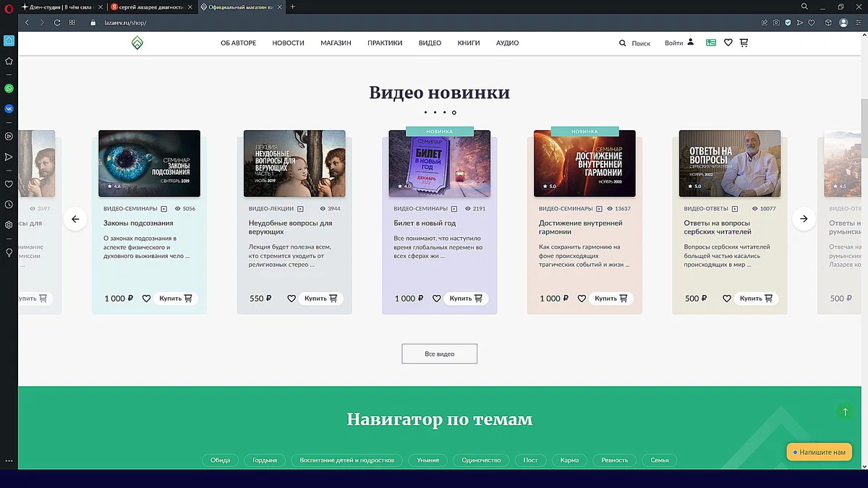868x488 pixels.
Task: Open Telegram paper plane icon in sidebar
Action: point(9,156)
